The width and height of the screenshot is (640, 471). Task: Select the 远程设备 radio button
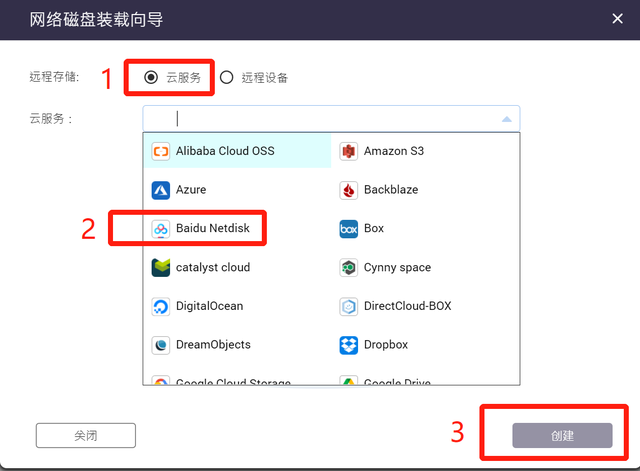[x=227, y=77]
